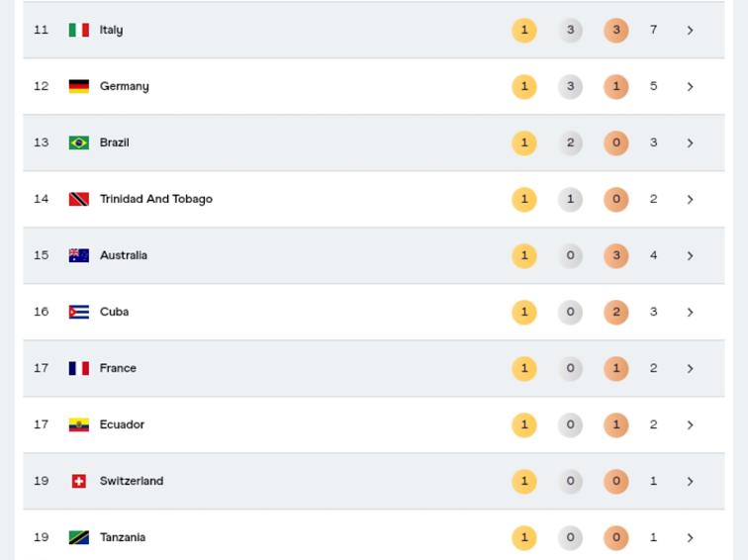Click the Australia flag icon
The height and width of the screenshot is (560, 748).
(x=78, y=255)
